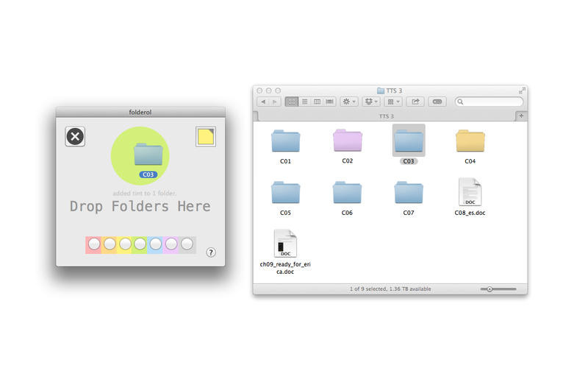Open the Dropbox toolbar dropdown
Screen dimensions: 588x368
tap(371, 102)
